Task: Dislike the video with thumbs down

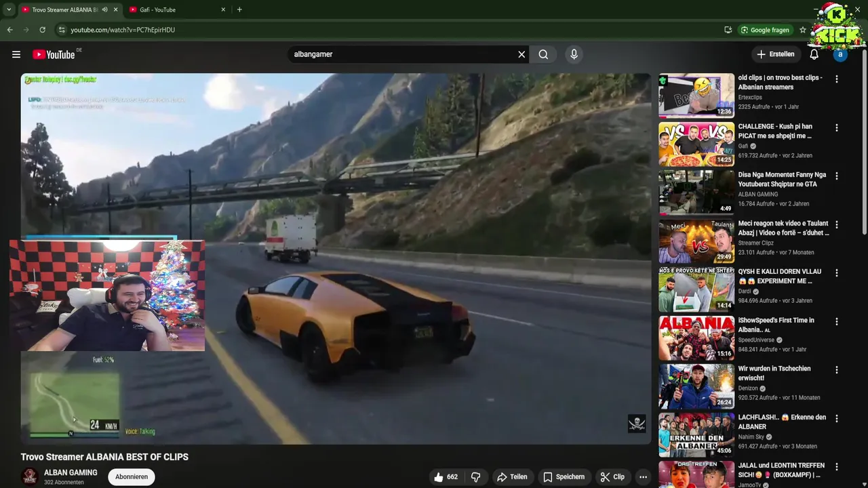Action: 476,477
